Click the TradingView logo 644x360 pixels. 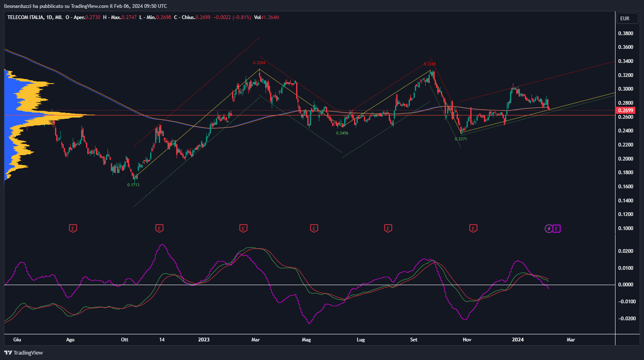tap(24, 353)
